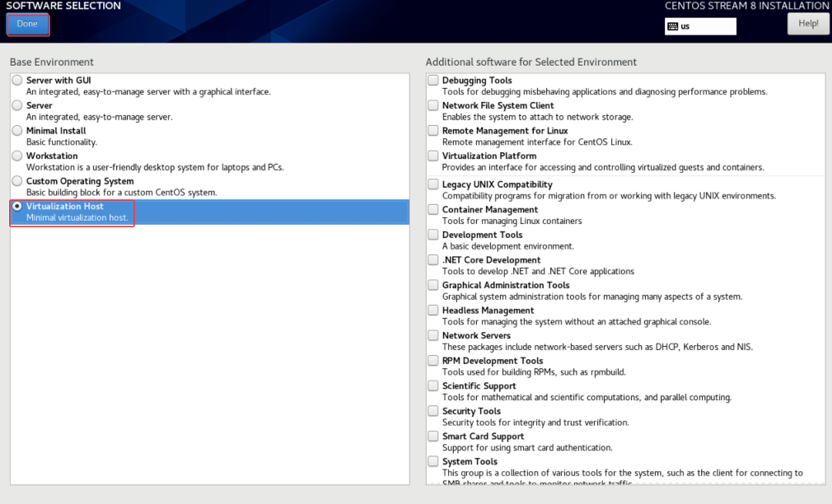Screen dimensions: 832x504
Task: Click 'An integrated, easy-to-manage server.' description
Action: coord(99,117)
